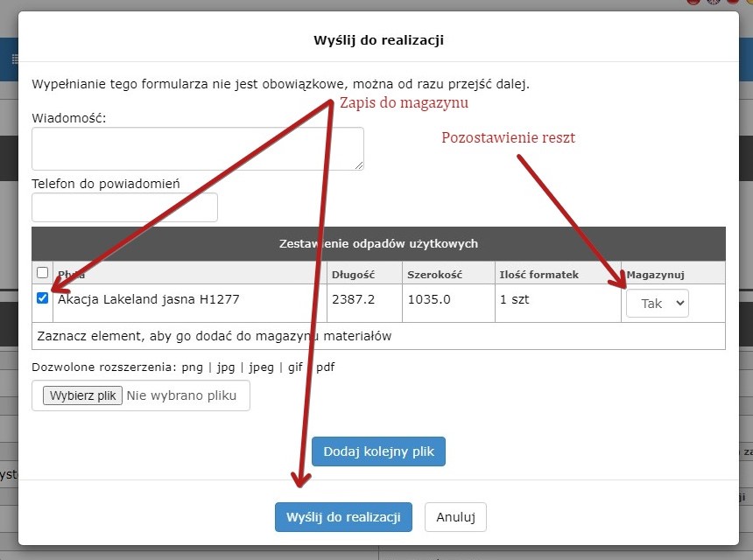Click the length value 2387.2
This screenshot has width=753, height=560.
(x=353, y=299)
